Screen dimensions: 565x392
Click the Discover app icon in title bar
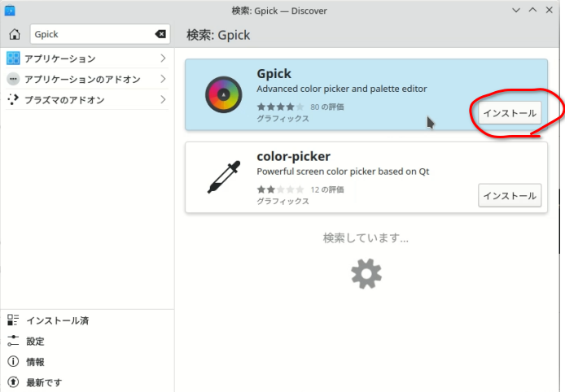[x=10, y=11]
